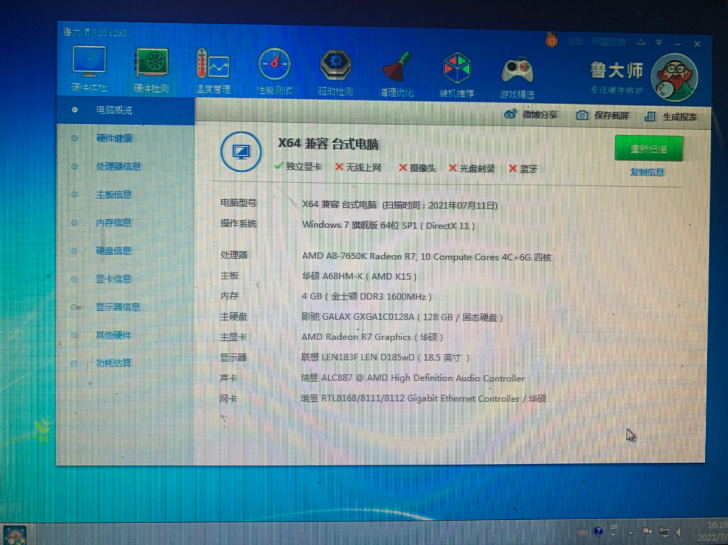The image size is (728, 545).
Task: Select 电脑概览 in the sidebar
Action: 125,110
